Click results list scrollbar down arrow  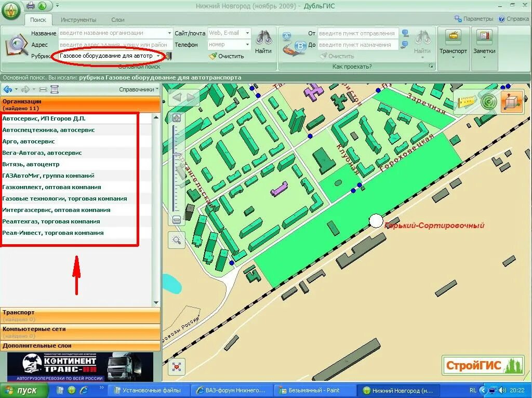tap(156, 302)
